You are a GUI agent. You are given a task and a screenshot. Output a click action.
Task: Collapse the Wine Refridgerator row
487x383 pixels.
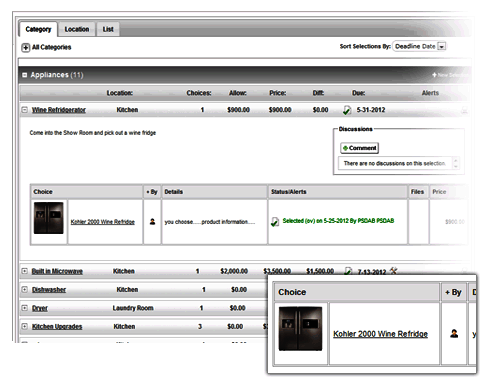24,110
